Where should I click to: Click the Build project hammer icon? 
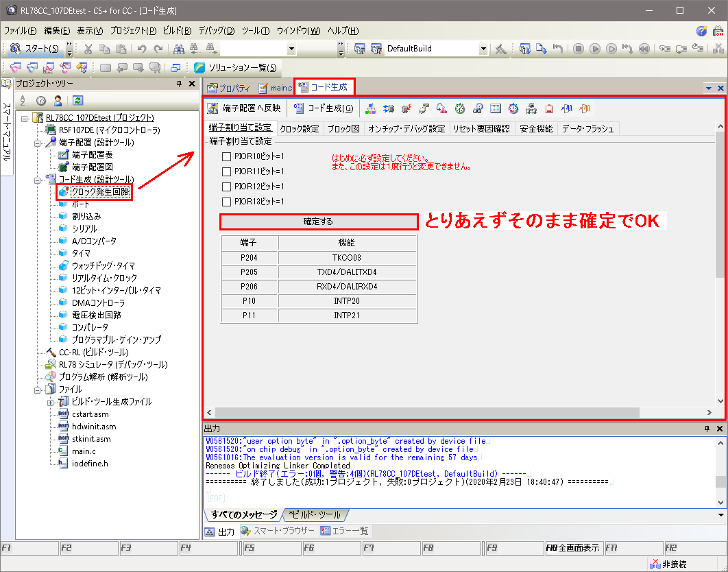click(x=500, y=48)
